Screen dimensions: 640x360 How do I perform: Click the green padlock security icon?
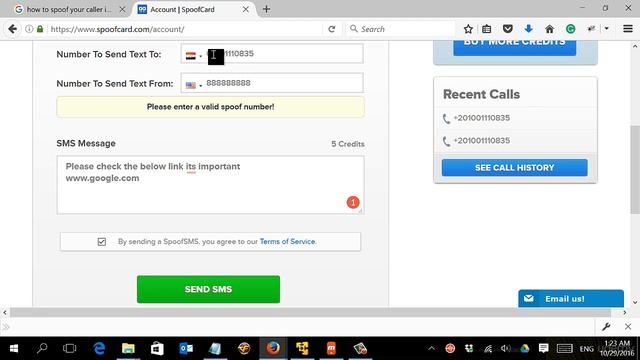click(x=40, y=29)
